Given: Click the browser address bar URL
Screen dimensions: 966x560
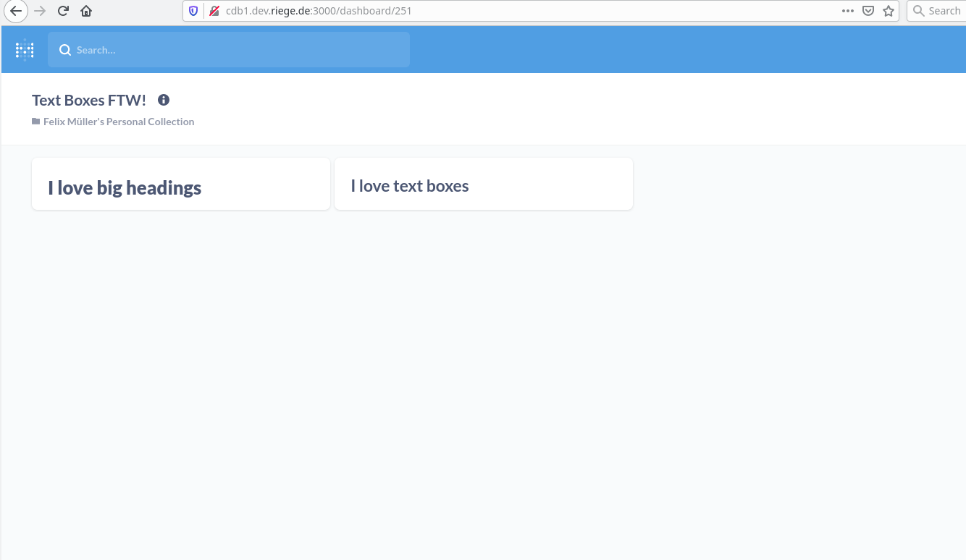Looking at the screenshot, I should [319, 11].
